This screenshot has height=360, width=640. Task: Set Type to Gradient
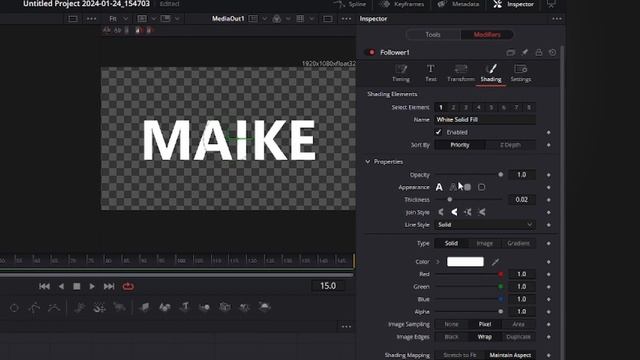click(x=518, y=243)
